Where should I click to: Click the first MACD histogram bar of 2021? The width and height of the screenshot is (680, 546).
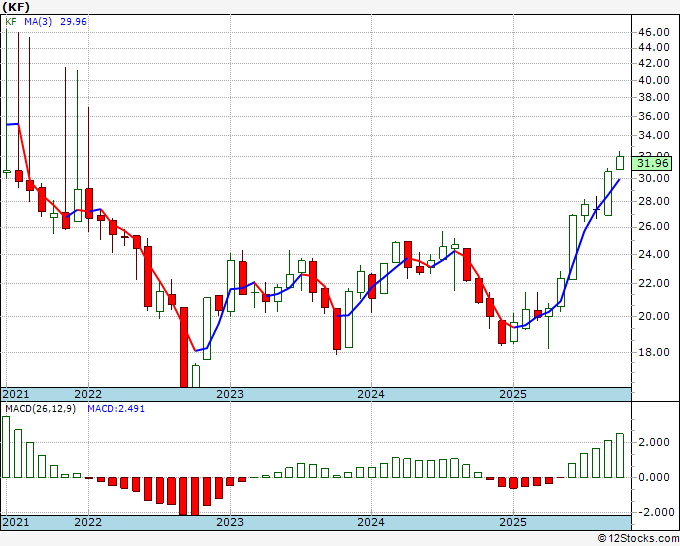[x=6, y=447]
